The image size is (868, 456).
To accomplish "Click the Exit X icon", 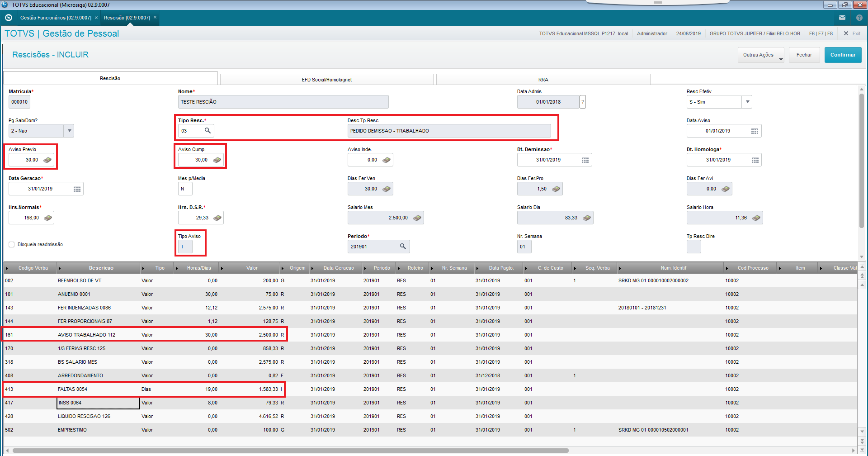I will [846, 33].
